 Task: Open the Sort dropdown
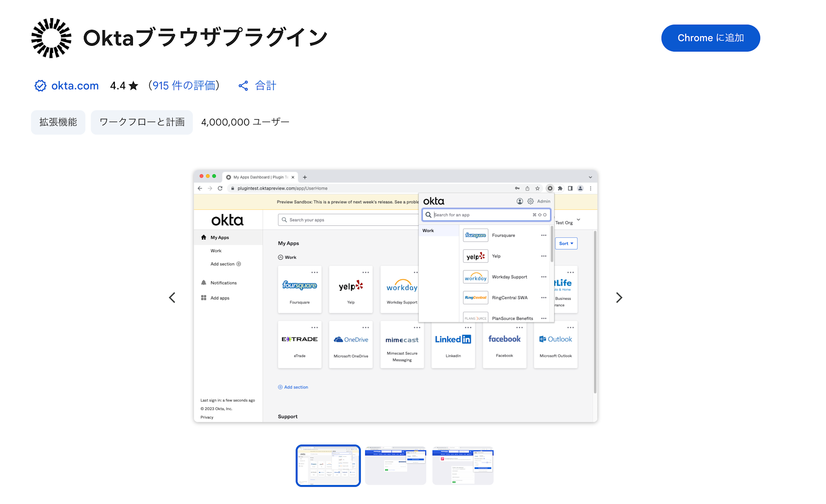coord(566,243)
